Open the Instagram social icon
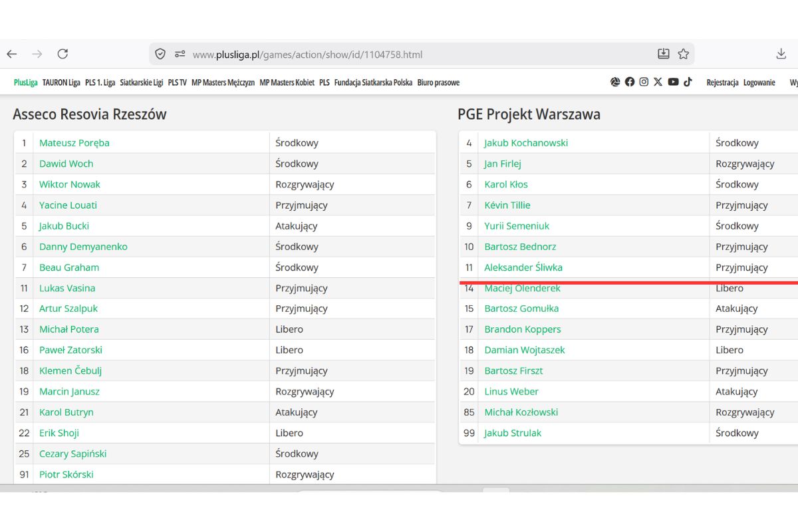798x532 pixels. (644, 82)
